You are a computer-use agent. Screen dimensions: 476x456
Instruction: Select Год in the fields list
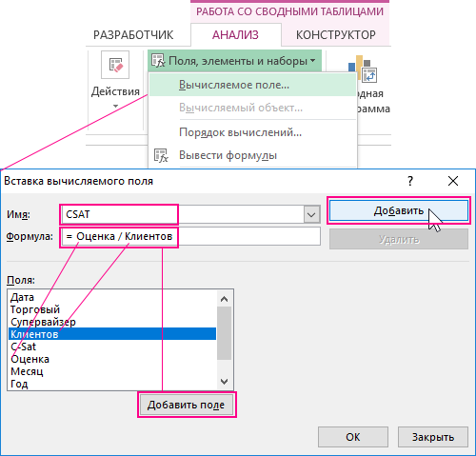pos(112,384)
